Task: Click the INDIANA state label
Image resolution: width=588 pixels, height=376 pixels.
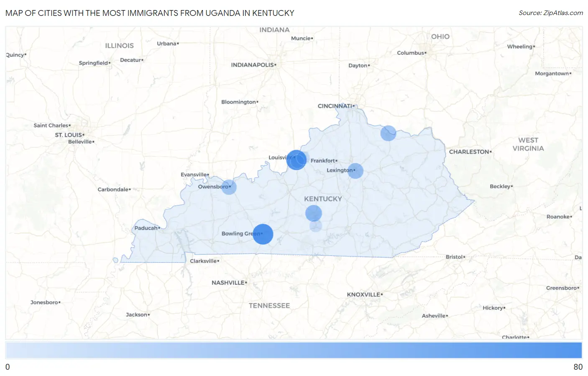Action: point(274,30)
